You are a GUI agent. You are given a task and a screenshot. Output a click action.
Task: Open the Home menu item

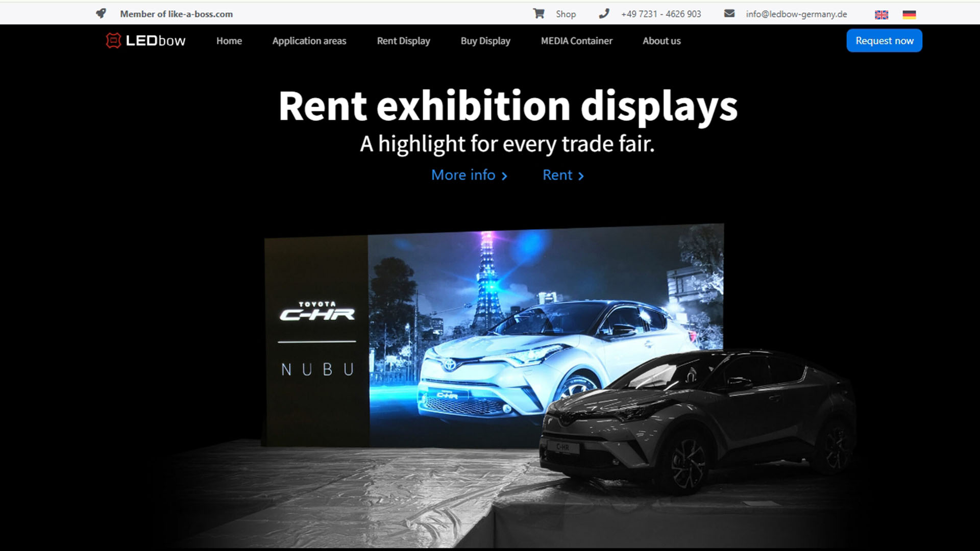coord(229,41)
